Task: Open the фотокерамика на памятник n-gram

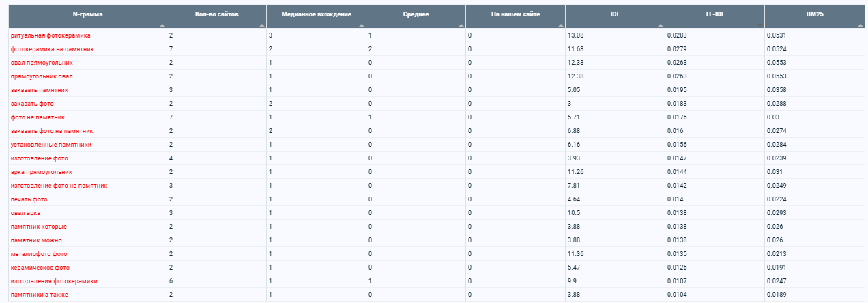Action: pos(52,48)
